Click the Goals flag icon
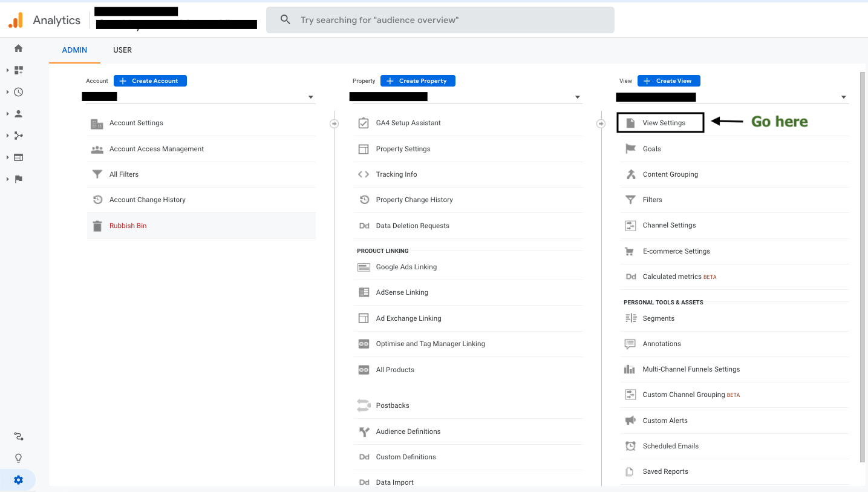Viewport: 868px width, 492px height. pyautogui.click(x=630, y=149)
